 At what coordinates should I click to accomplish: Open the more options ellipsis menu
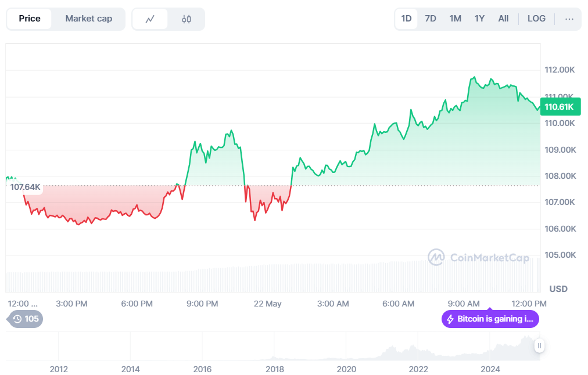coord(569,19)
